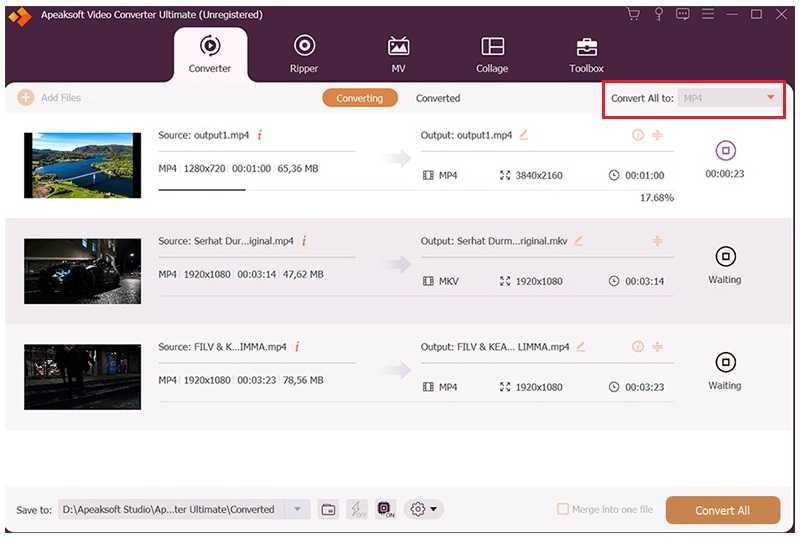Stop converting output1.mp4 with the stop icon
Screen dimensions: 800x540
tap(725, 152)
